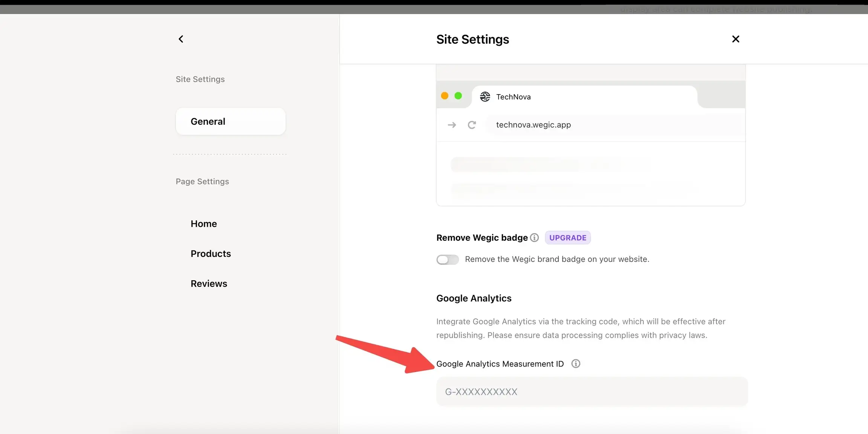The width and height of the screenshot is (868, 434).
Task: Click the Google Analytics heading
Action: (474, 298)
